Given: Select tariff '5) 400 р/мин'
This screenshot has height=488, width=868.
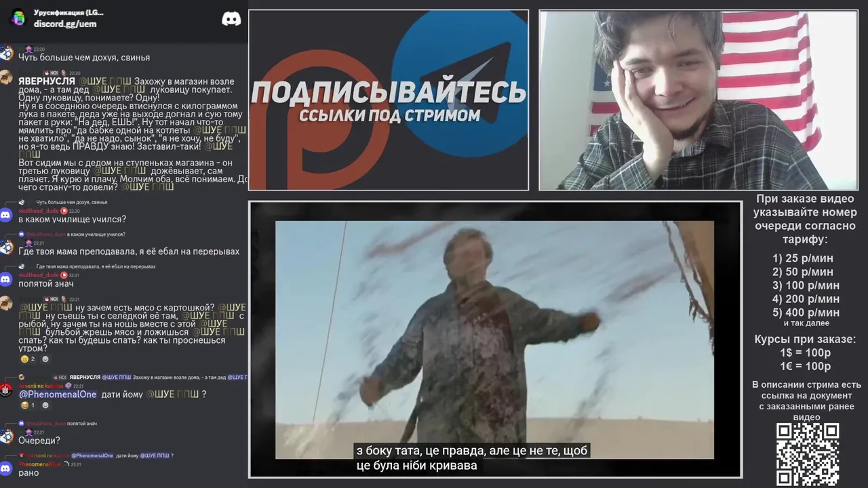Looking at the screenshot, I should 806,312.
